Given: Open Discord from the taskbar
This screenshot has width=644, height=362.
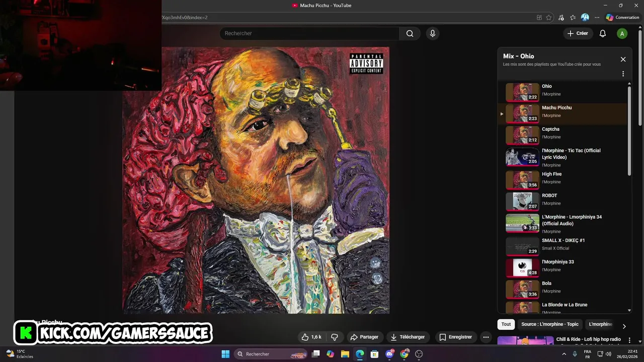Looking at the screenshot, I should pos(389,354).
